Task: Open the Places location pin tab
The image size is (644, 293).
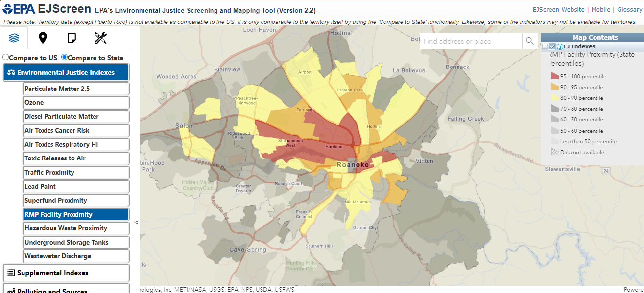Action: [x=43, y=38]
